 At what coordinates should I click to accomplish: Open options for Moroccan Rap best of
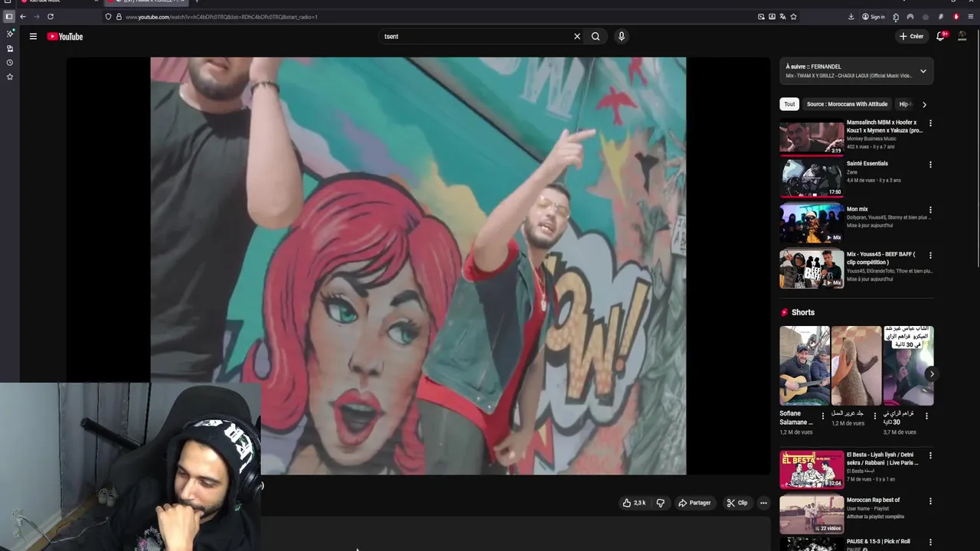[x=930, y=501]
